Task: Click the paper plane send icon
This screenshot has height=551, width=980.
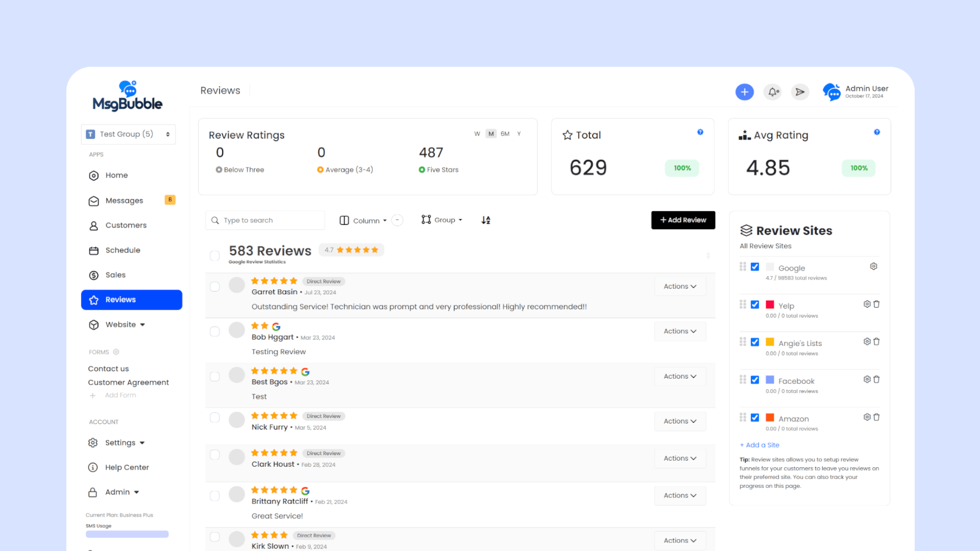Action: pos(800,92)
